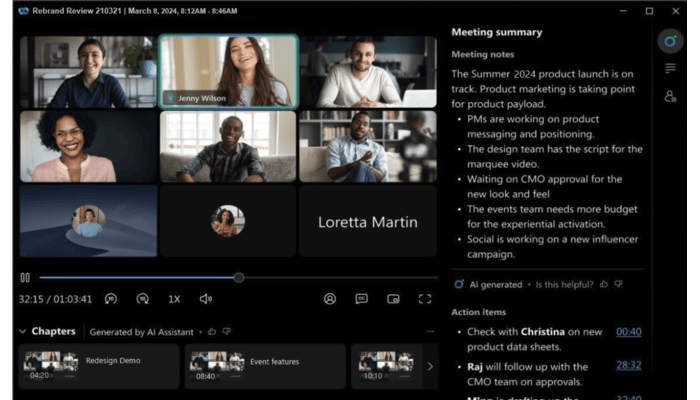Change playback speed from 1X
Screen dimensions: 700x400
[174, 299]
